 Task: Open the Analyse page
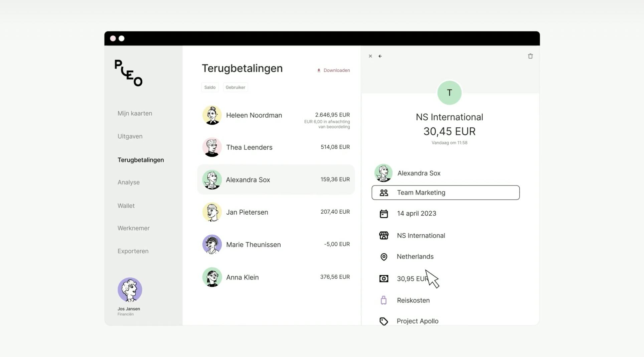tap(129, 183)
